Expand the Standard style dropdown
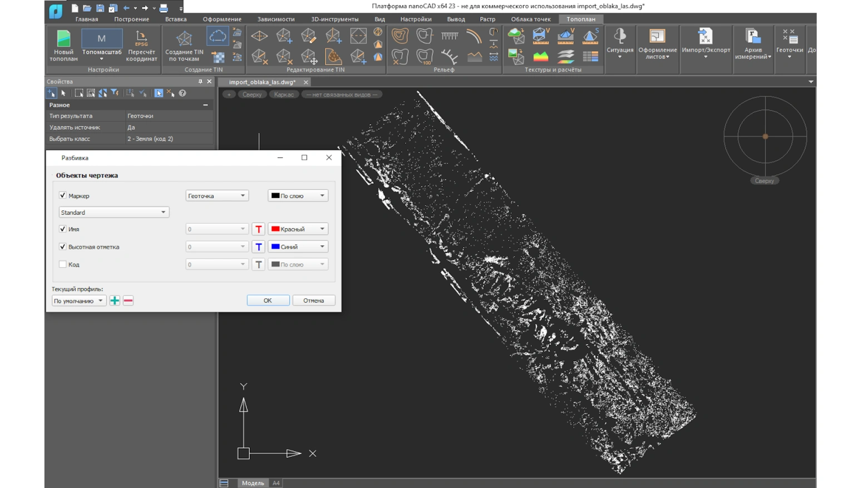This screenshot has height=488, width=868. coord(114,213)
